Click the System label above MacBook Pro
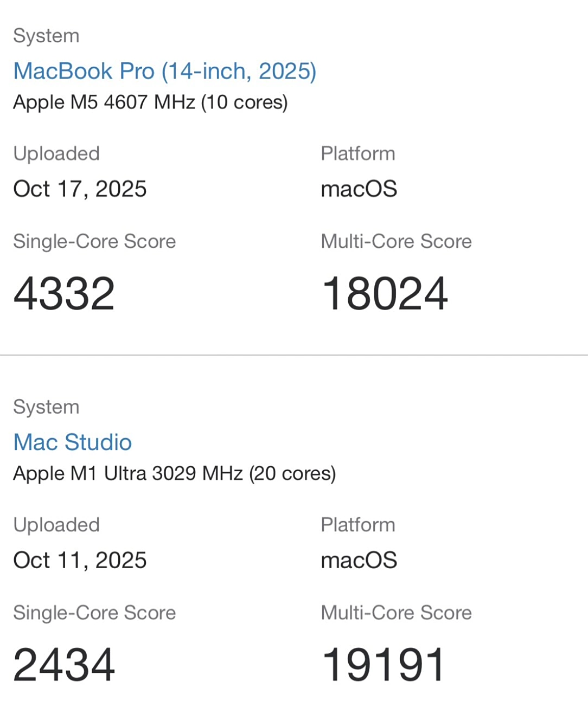Screen dimensions: 588x707 point(46,36)
